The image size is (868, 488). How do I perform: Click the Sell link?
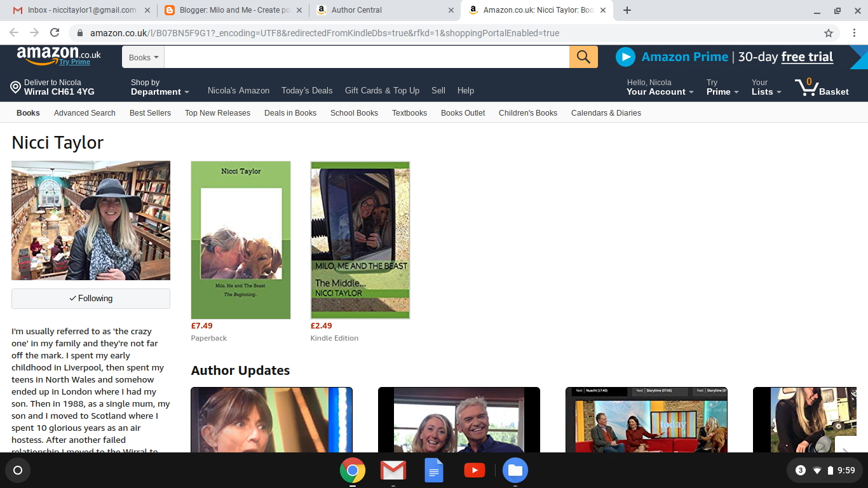(438, 91)
